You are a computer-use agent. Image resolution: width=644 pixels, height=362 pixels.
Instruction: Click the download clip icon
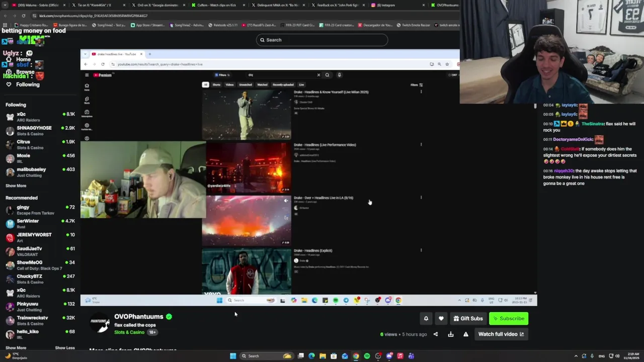click(x=451, y=334)
